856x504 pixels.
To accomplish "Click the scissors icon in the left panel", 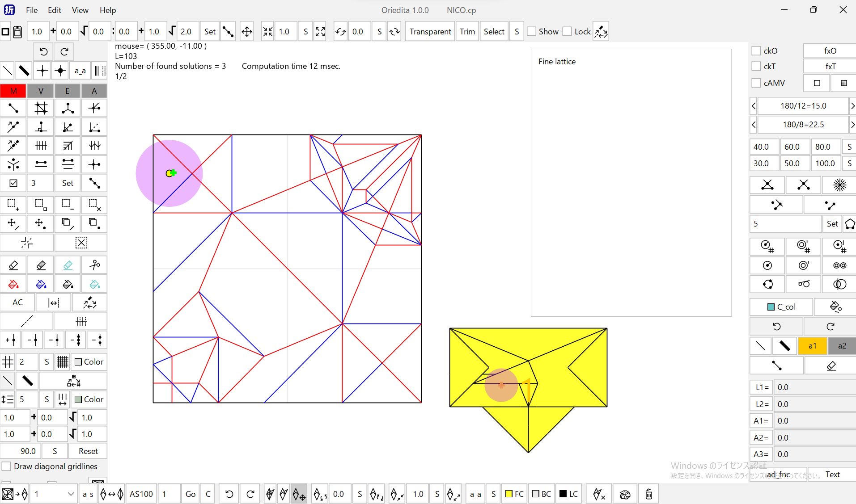I will [x=94, y=265].
